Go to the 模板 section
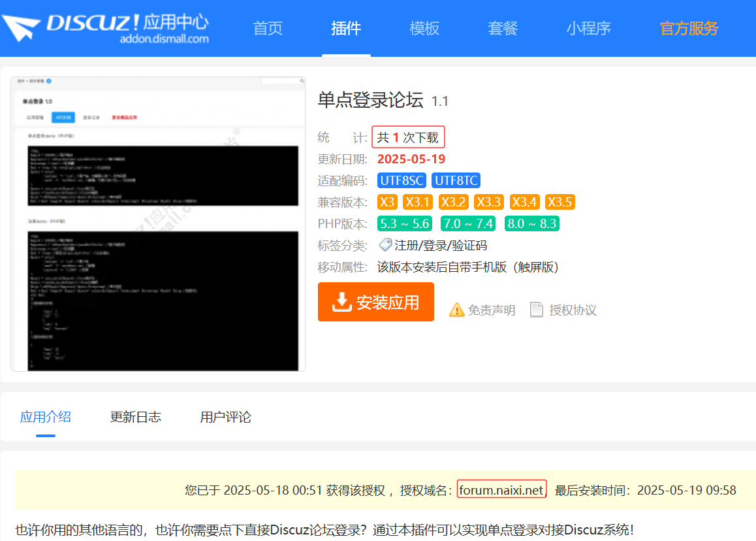The width and height of the screenshot is (756, 541). tap(424, 28)
